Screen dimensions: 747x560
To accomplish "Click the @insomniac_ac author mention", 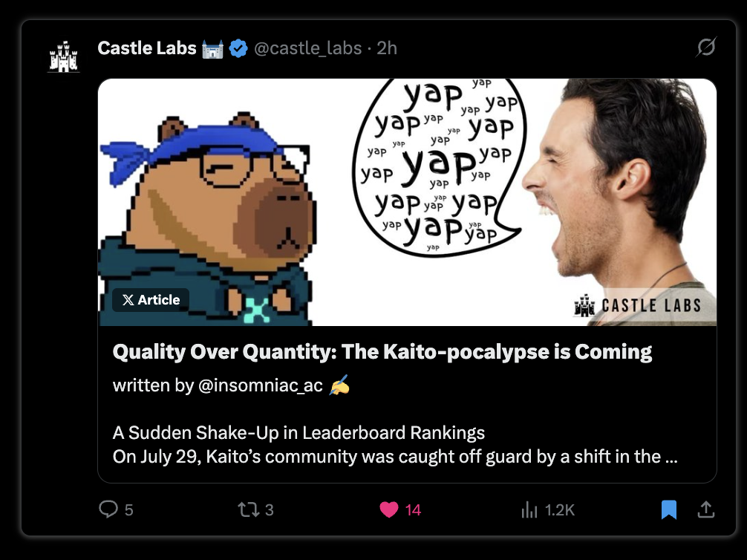I will [261, 385].
